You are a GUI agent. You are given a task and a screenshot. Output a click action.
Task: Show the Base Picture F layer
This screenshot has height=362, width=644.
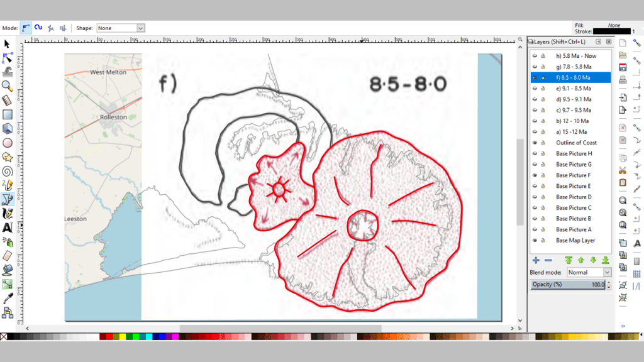pos(535,175)
